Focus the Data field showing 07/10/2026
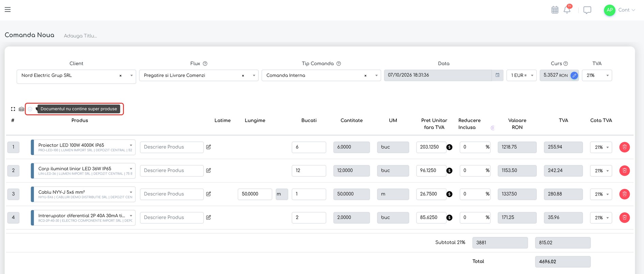 click(x=438, y=75)
